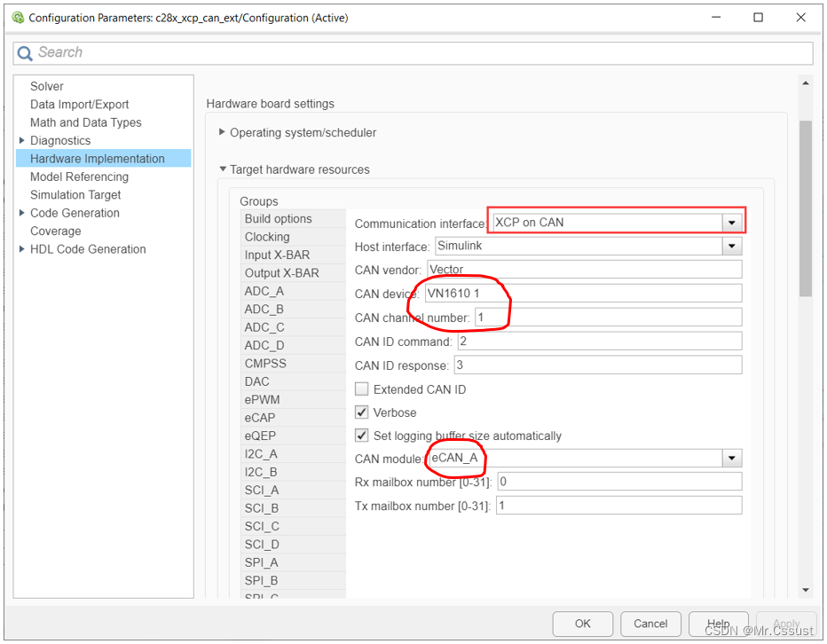This screenshot has width=827, height=644.
Task: Select the ADC_A group
Action: point(264,291)
